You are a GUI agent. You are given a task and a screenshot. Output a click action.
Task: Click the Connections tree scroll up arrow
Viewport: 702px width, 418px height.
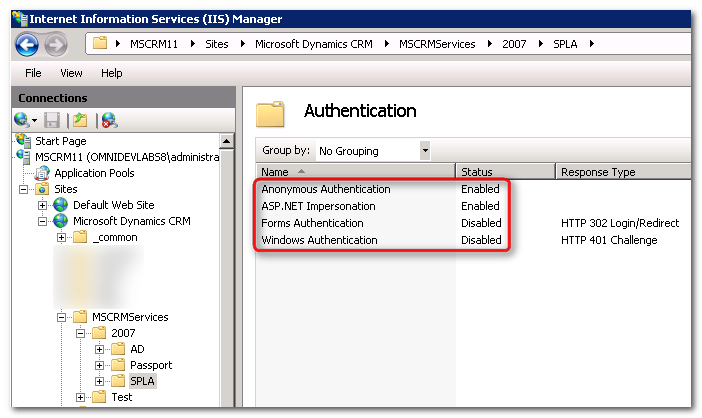[x=227, y=141]
